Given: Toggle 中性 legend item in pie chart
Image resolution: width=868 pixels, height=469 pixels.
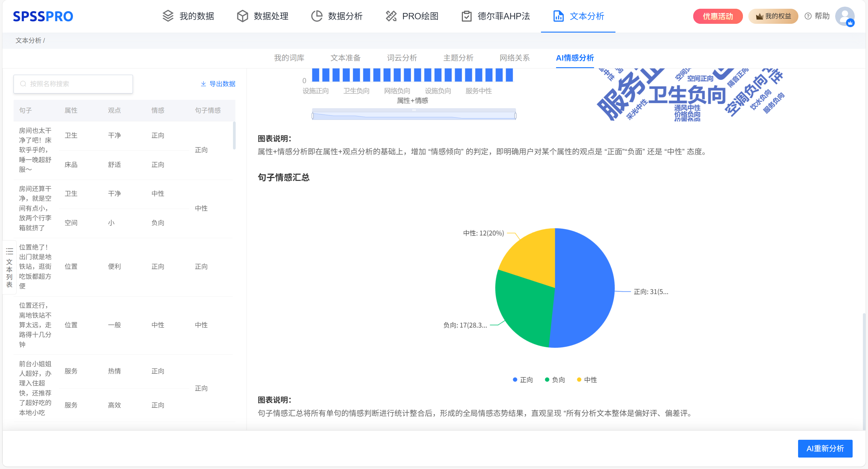Looking at the screenshot, I should (x=587, y=380).
